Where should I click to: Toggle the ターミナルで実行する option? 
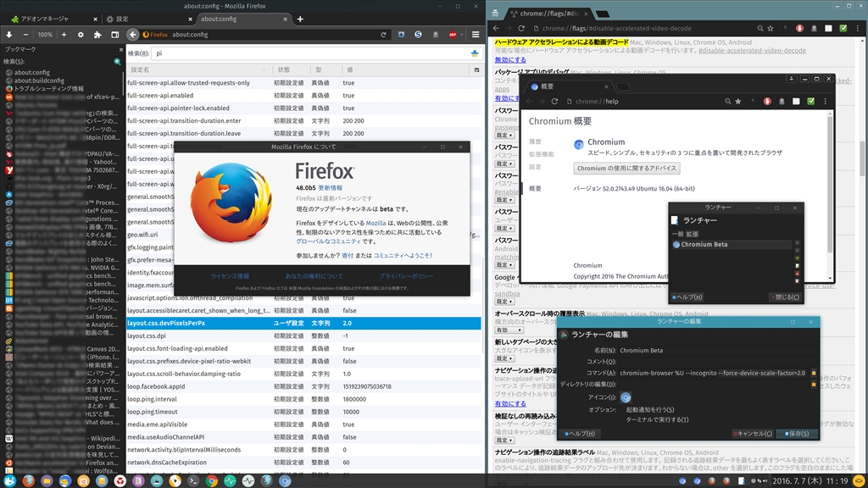pos(657,419)
